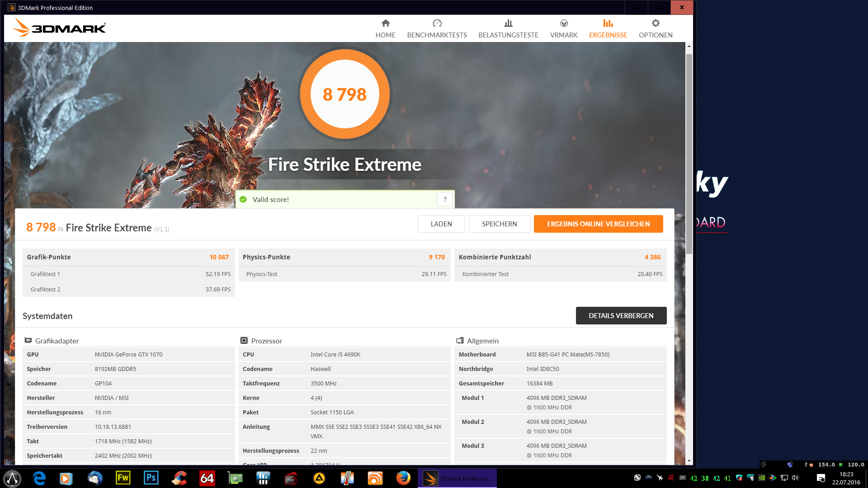Image resolution: width=868 pixels, height=488 pixels.
Task: Open the Optionen gear icon
Action: [656, 23]
